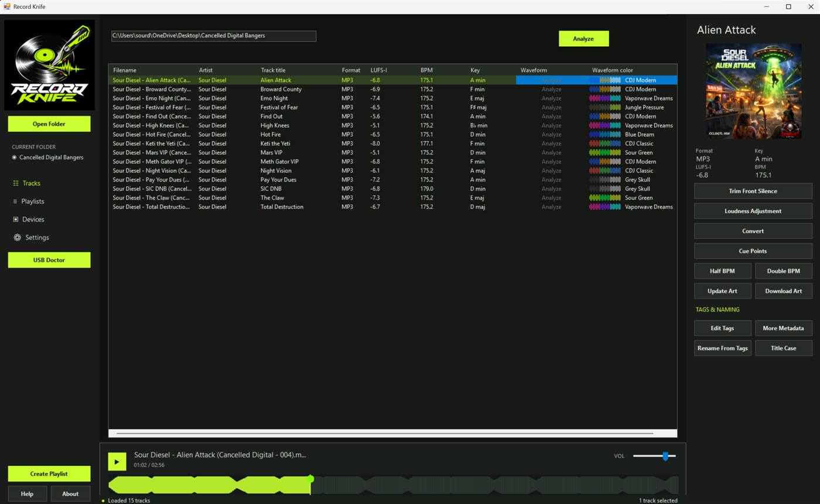This screenshot has height=504, width=820.
Task: Open the Devices sidebar section
Action: [x=29, y=220]
